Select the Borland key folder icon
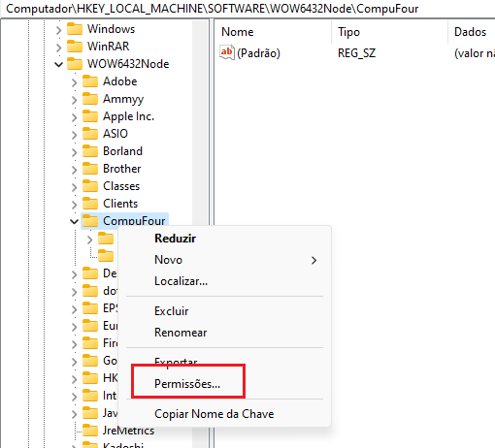This screenshot has width=495, height=448. point(90,151)
